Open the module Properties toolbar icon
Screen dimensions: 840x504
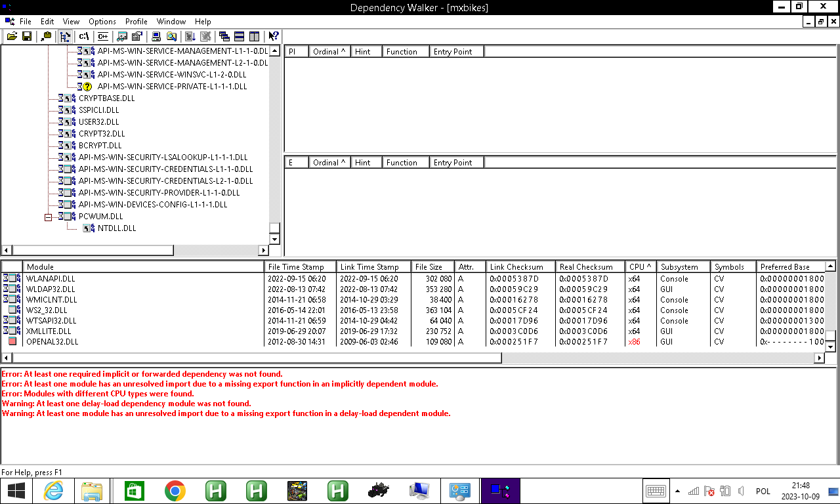[x=137, y=37]
